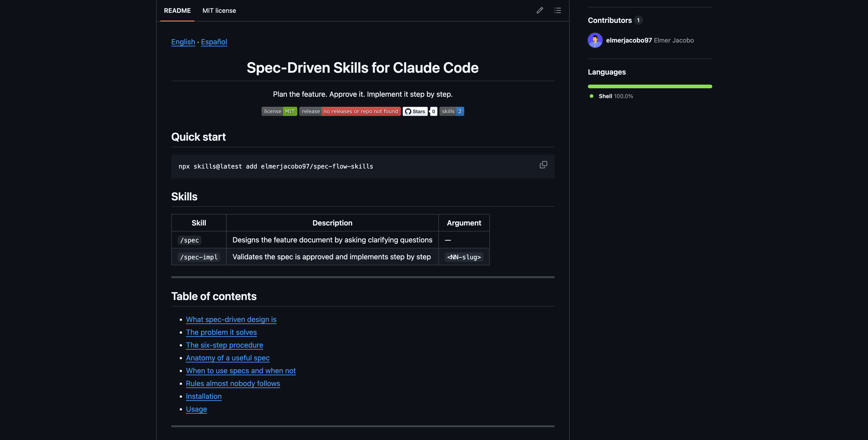868x440 pixels.
Task: Open the English language link
Action: coord(183,42)
